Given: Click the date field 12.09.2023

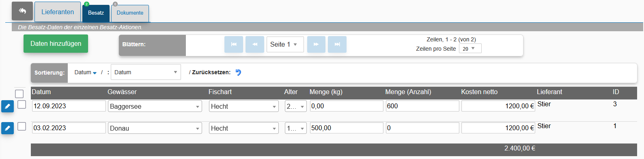Looking at the screenshot, I should point(69,106).
